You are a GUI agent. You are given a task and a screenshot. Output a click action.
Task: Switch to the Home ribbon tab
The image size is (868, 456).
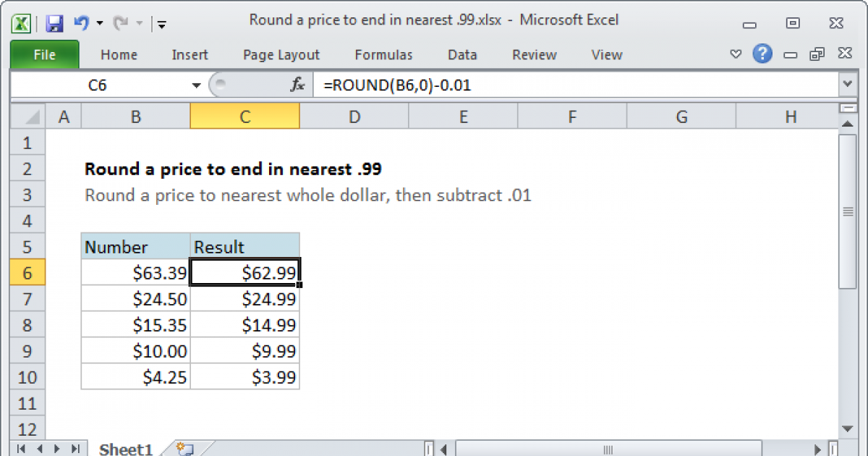tap(119, 55)
